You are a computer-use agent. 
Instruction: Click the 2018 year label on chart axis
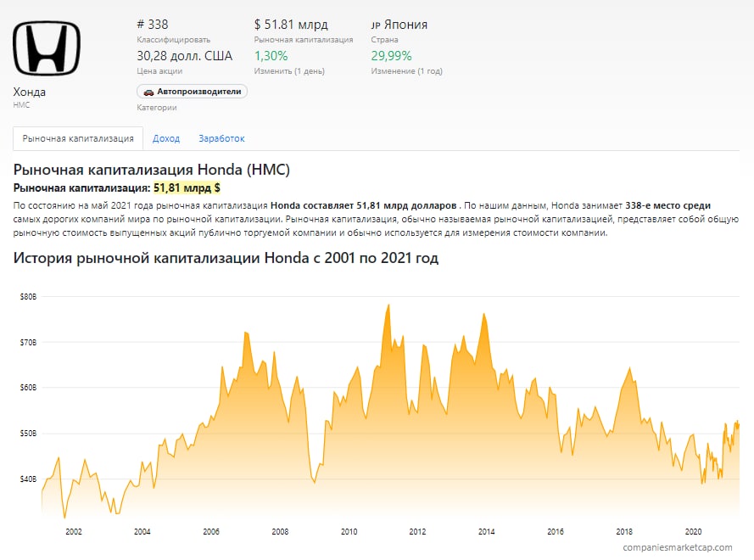(624, 532)
